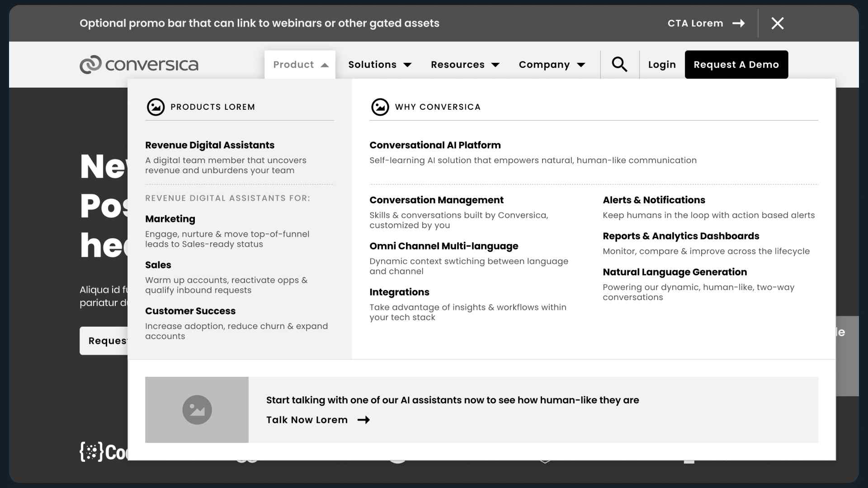Click the Login link
The height and width of the screenshot is (488, 868).
pos(661,65)
